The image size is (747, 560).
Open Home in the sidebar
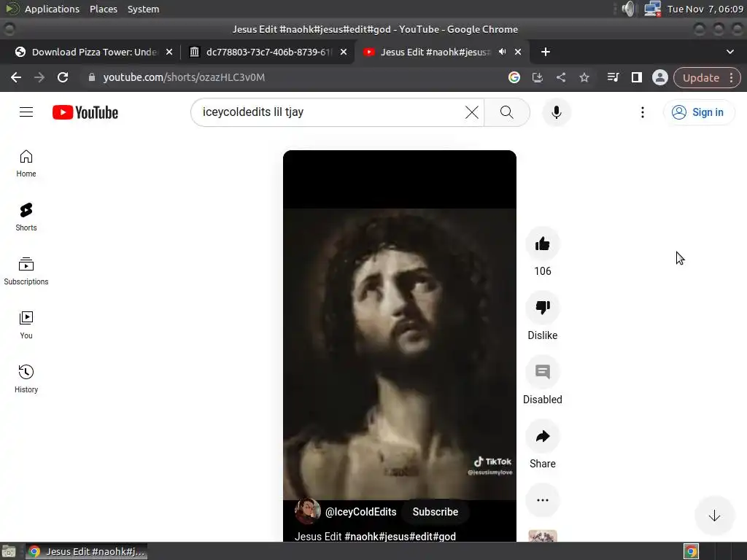coord(26,163)
